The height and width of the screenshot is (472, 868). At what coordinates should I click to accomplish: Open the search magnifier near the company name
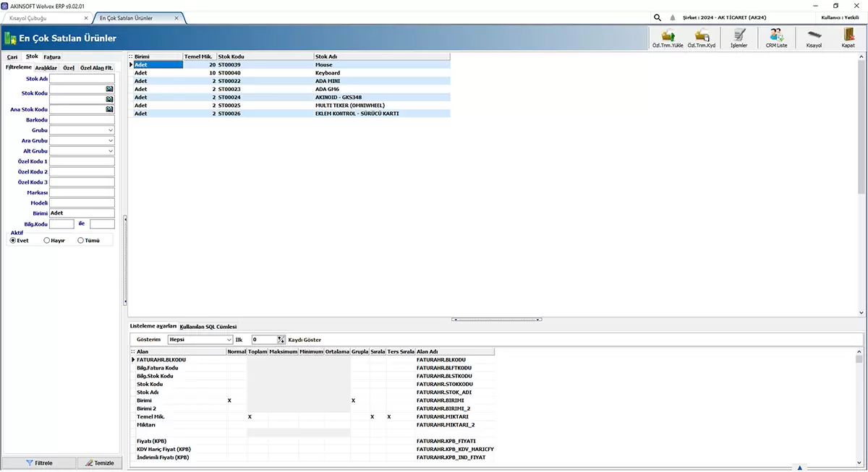point(657,17)
